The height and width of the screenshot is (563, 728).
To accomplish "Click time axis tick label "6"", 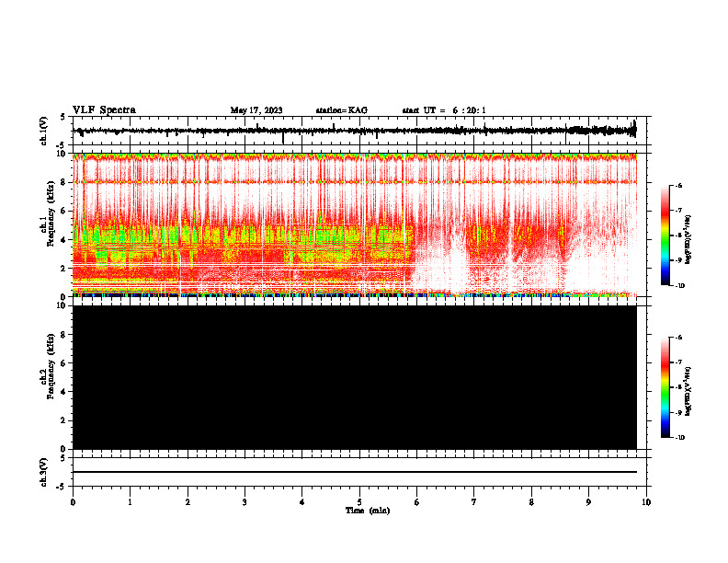I will [416, 502].
